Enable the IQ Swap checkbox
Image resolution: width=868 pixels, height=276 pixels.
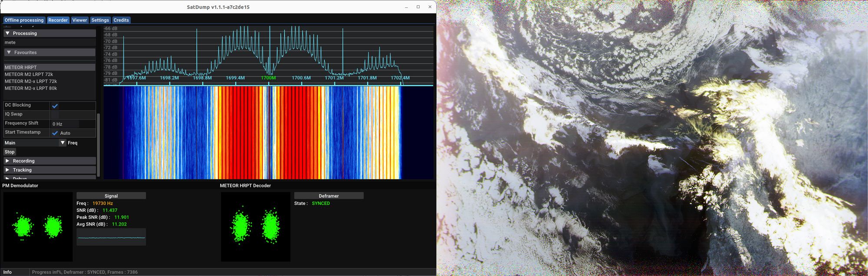(x=55, y=114)
